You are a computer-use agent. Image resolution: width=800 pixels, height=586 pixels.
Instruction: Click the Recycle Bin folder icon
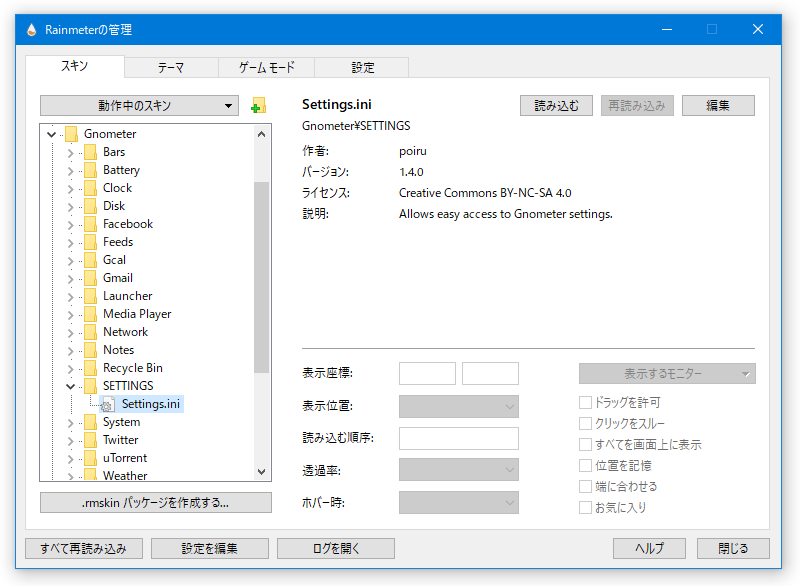click(x=90, y=368)
